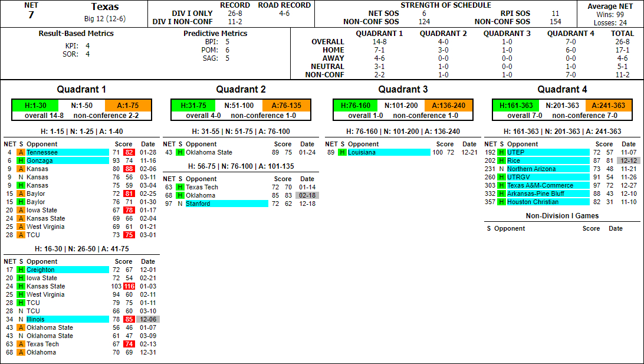Select the Baylor game dated 01-30
The width and height of the screenshot is (644, 364).
(81, 202)
